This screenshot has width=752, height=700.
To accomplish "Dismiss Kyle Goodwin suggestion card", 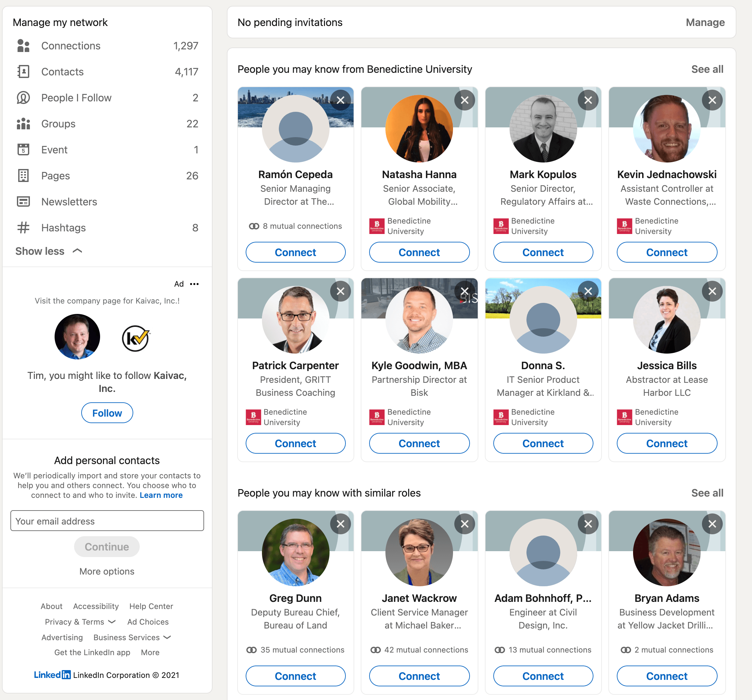I will [464, 291].
